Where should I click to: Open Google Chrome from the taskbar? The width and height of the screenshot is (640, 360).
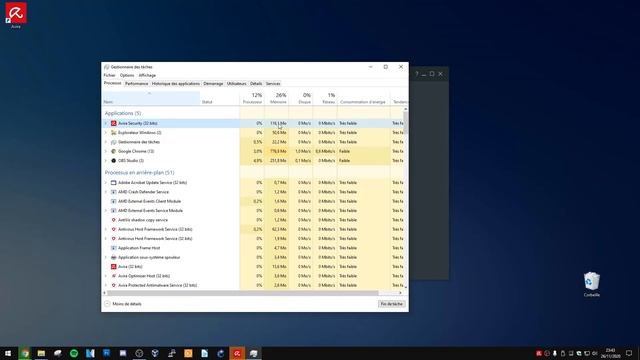(x=25, y=353)
